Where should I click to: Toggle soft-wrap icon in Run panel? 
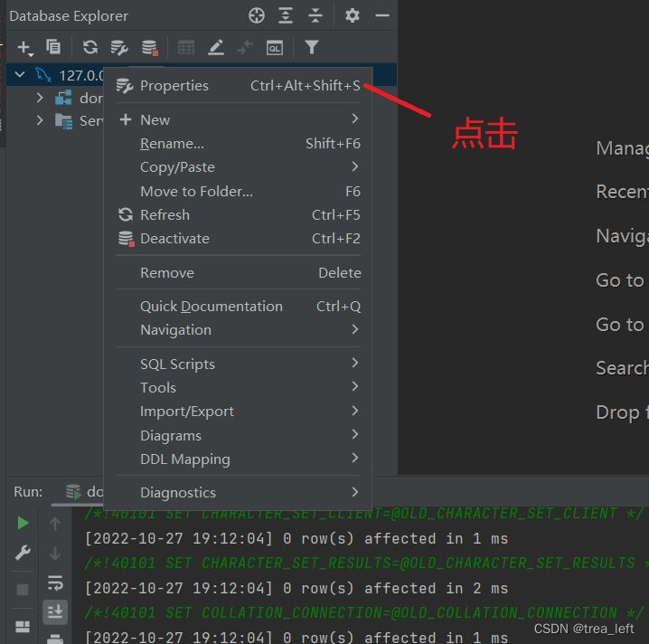55,582
